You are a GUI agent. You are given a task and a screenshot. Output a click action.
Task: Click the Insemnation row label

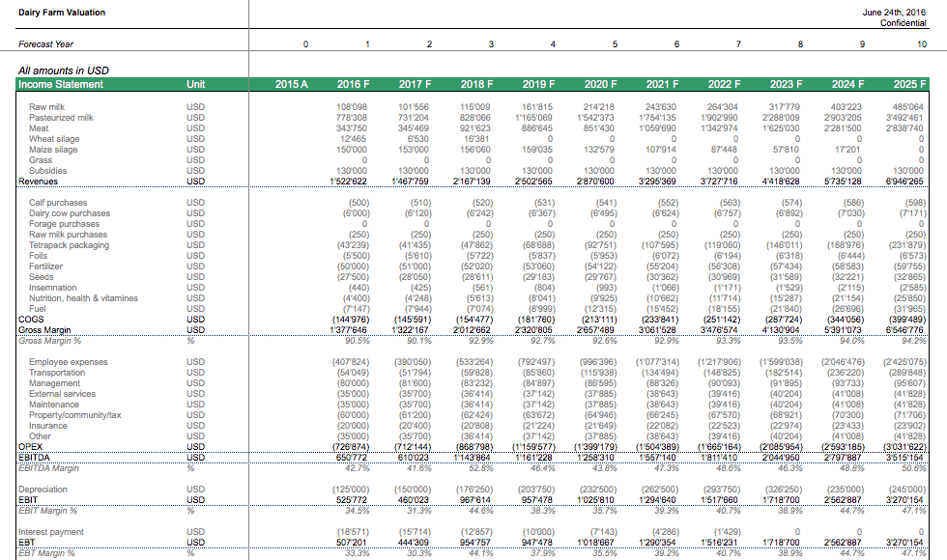pos(52,288)
